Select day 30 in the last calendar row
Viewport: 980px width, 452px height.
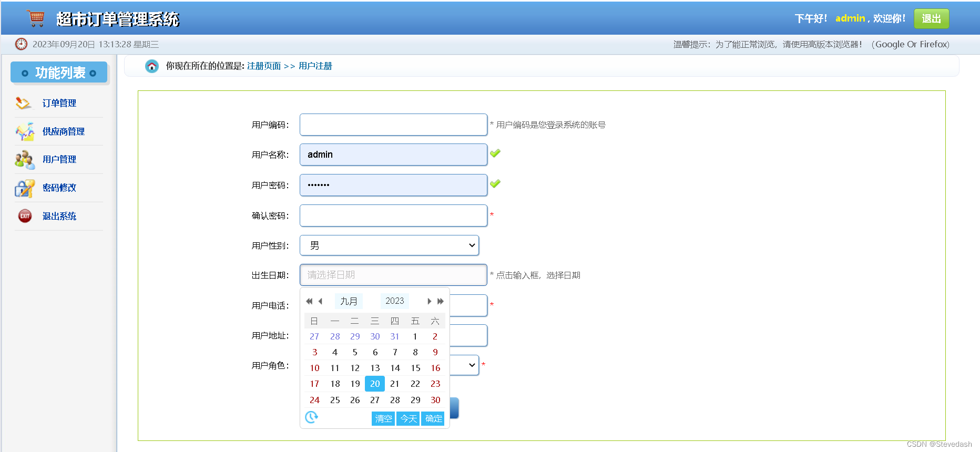435,400
